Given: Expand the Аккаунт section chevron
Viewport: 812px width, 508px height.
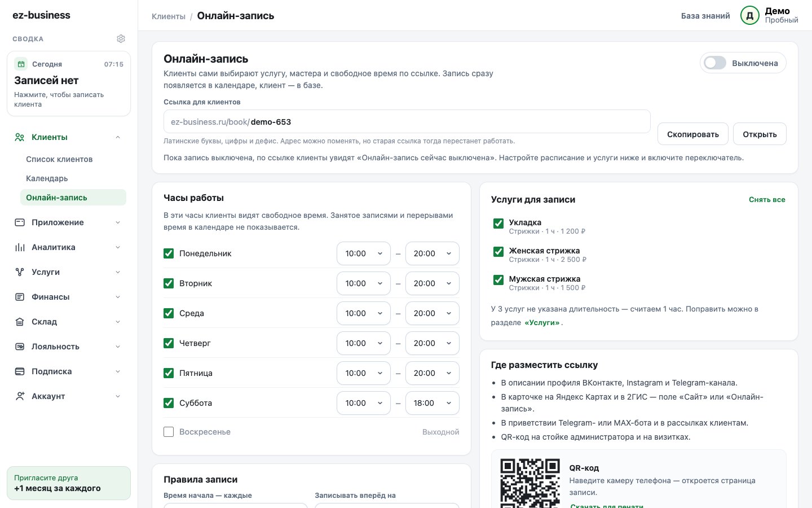Looking at the screenshot, I should tap(118, 396).
